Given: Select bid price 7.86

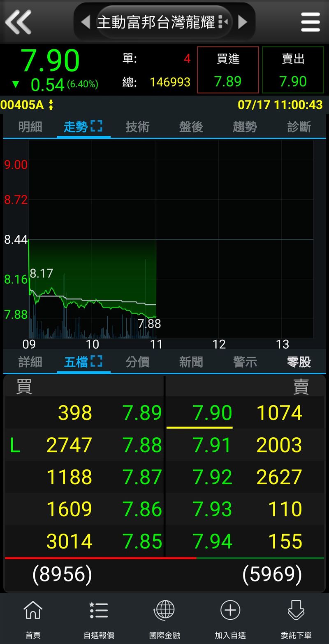Looking at the screenshot, I should click(x=142, y=509).
